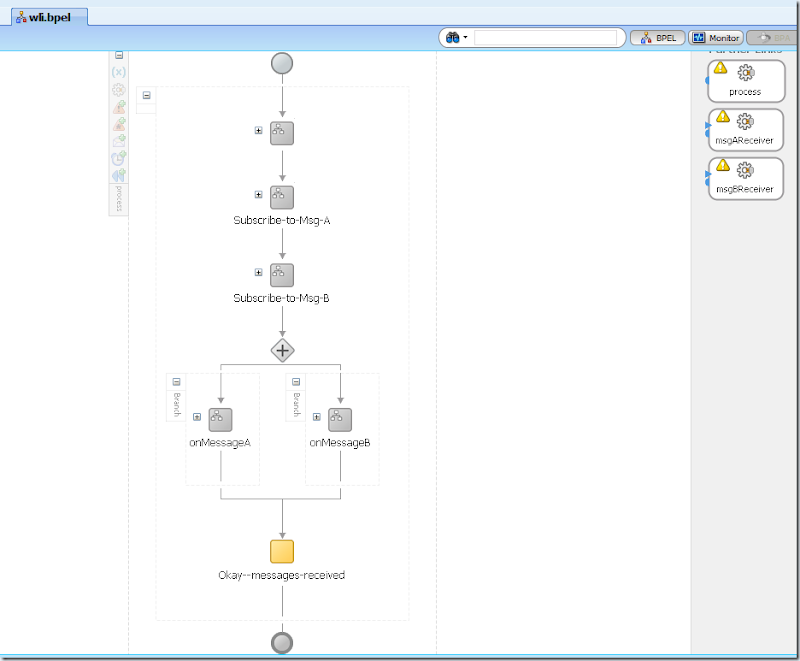Click the start event circle at the top
The image size is (800, 661).
coord(282,64)
